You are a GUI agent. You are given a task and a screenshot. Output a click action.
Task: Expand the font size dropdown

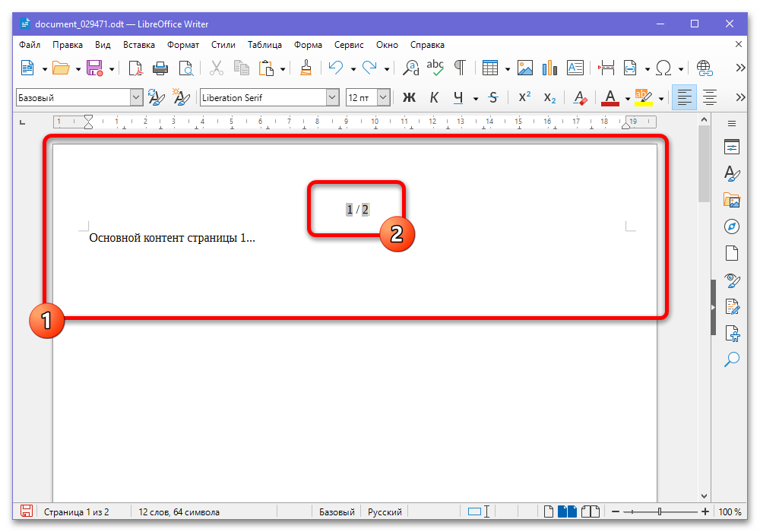(383, 98)
